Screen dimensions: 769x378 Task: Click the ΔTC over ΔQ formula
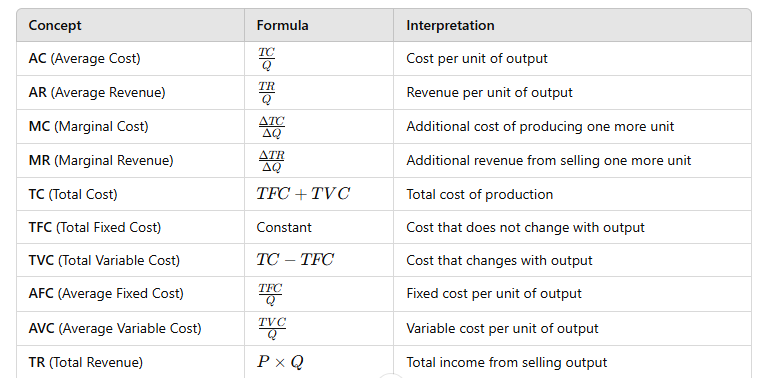point(272,127)
